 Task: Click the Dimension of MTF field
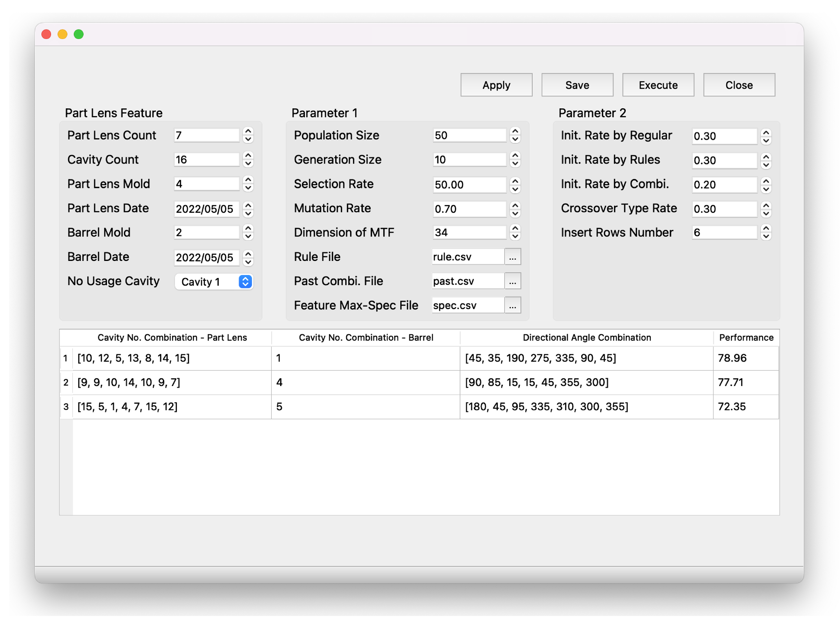[469, 232]
